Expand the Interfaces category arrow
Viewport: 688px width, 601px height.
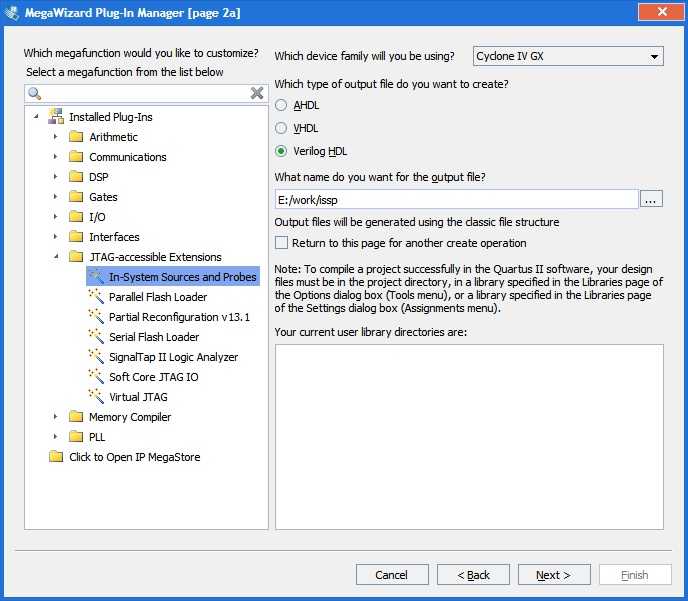pyautogui.click(x=55, y=237)
